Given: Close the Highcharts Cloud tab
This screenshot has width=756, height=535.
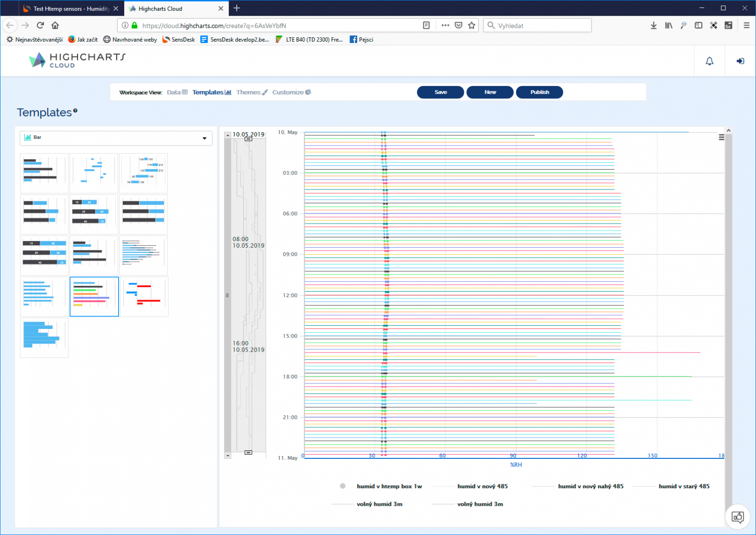Looking at the screenshot, I should [x=221, y=9].
